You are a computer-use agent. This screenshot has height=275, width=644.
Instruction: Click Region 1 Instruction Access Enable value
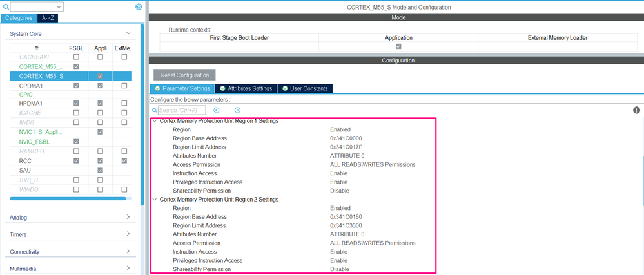pyautogui.click(x=339, y=173)
